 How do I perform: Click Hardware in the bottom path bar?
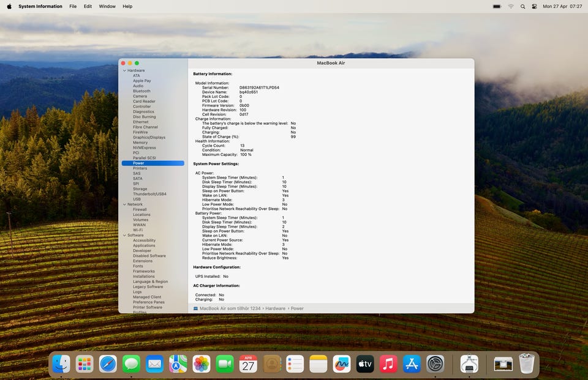coord(275,308)
